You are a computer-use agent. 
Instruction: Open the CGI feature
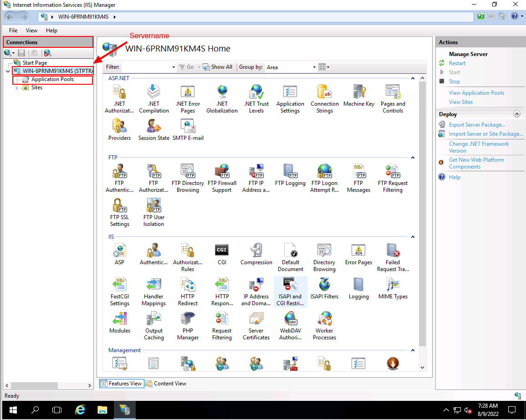click(222, 254)
